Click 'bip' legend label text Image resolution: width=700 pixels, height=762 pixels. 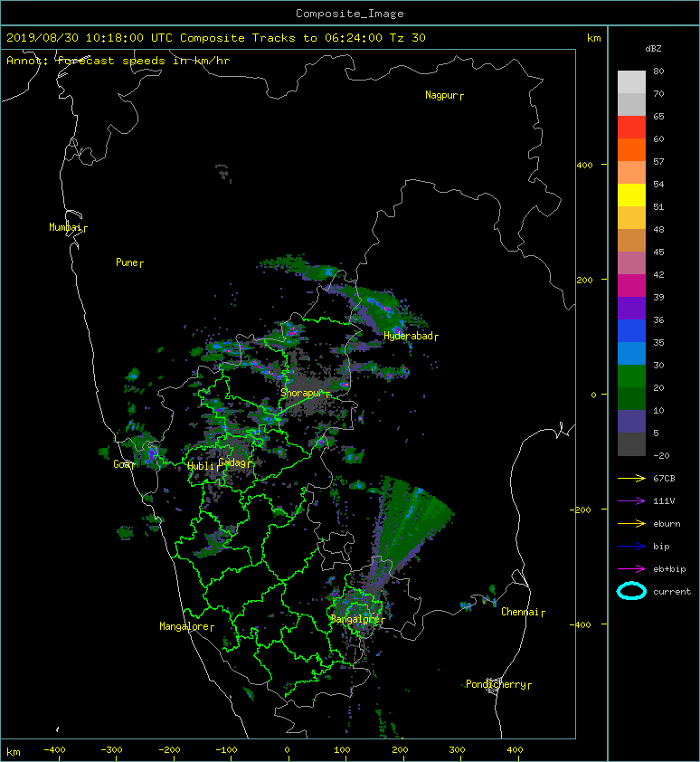click(x=661, y=547)
